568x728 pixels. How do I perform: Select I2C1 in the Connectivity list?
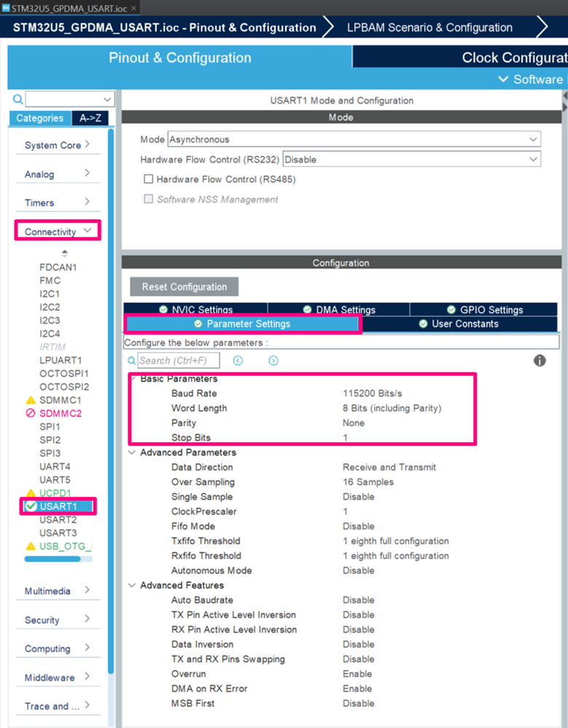click(50, 294)
